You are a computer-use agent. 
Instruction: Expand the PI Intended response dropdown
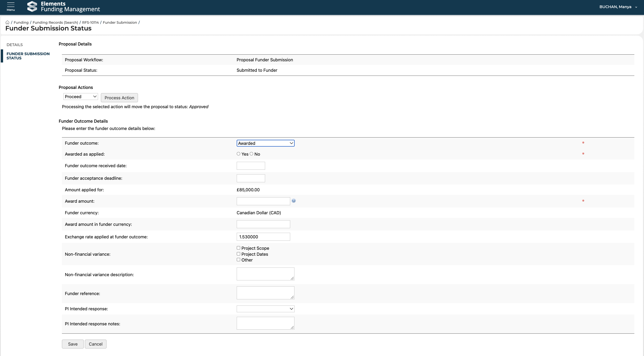pos(265,309)
